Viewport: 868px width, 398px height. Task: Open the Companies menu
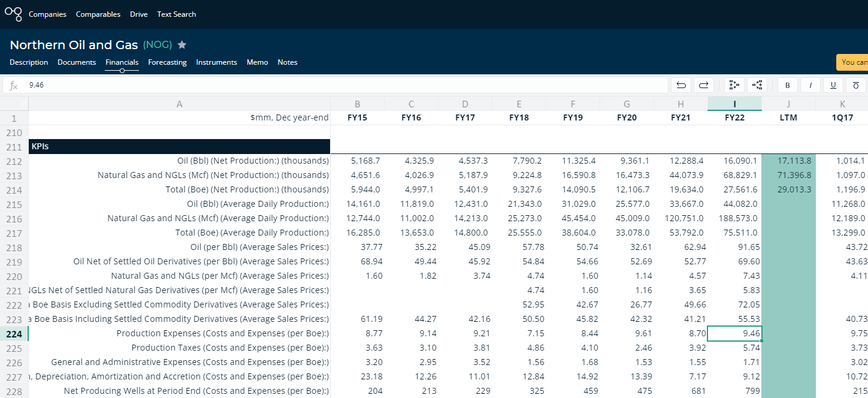47,14
